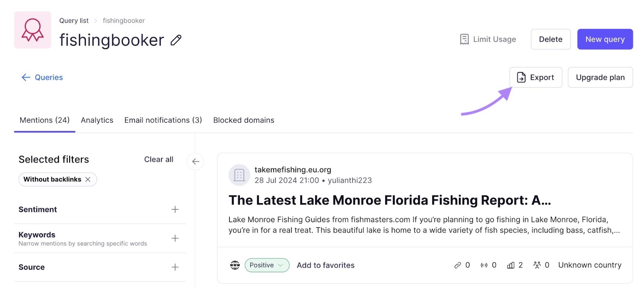644x289 pixels.
Task: Click the pencil edit icon beside fishingbooker
Action: click(176, 40)
